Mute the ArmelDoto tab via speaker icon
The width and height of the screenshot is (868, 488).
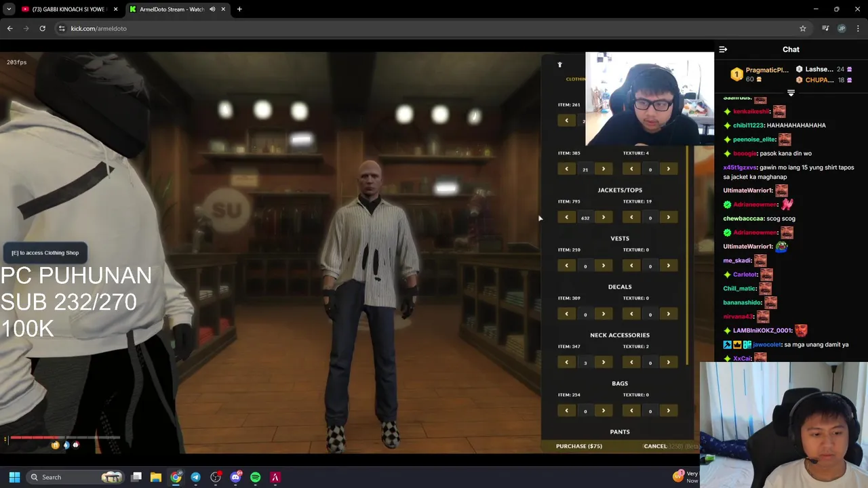(212, 9)
